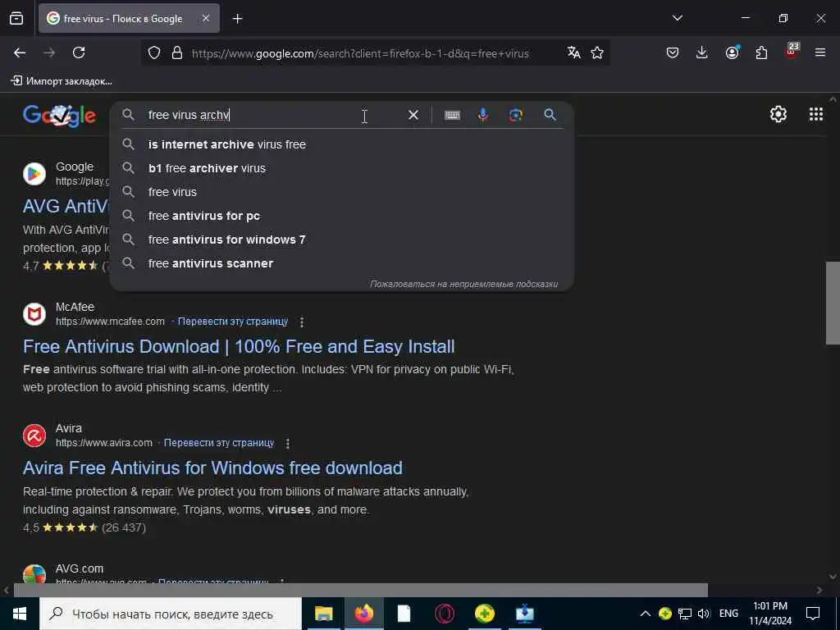Show hidden system tray icons

pos(646,614)
